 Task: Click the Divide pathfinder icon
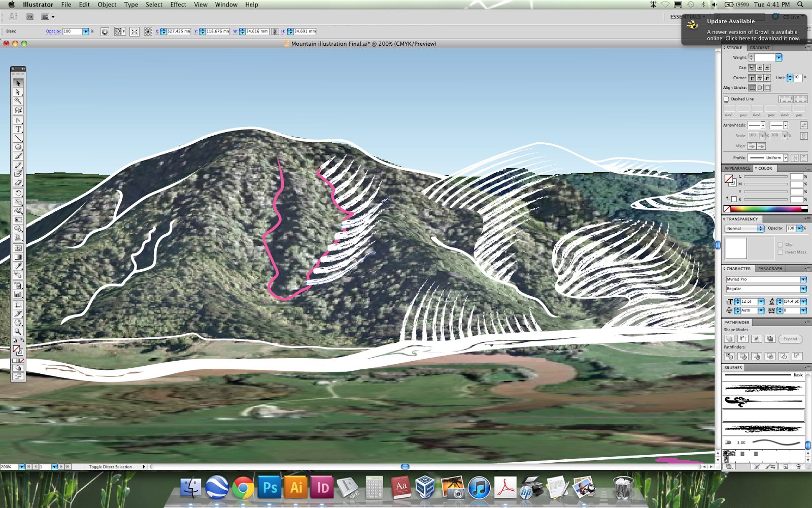tap(730, 356)
